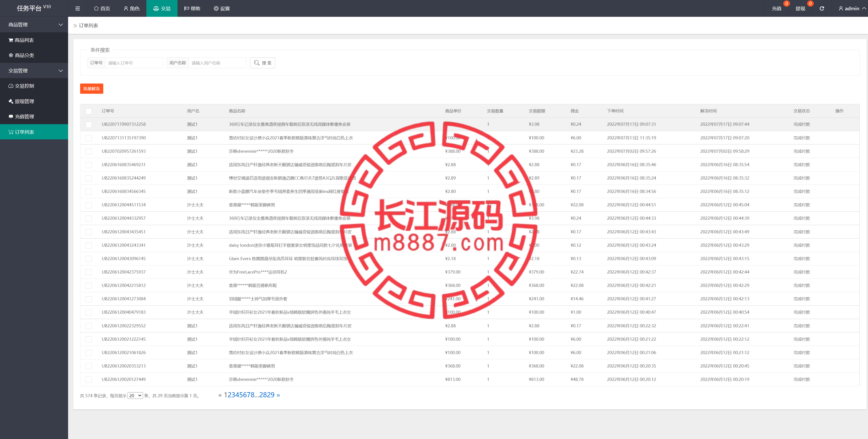This screenshot has height=439, width=868.
Task: Click the 羽绒服*****士帅气加厚毛领外套 product name
Action: click(x=258, y=299)
